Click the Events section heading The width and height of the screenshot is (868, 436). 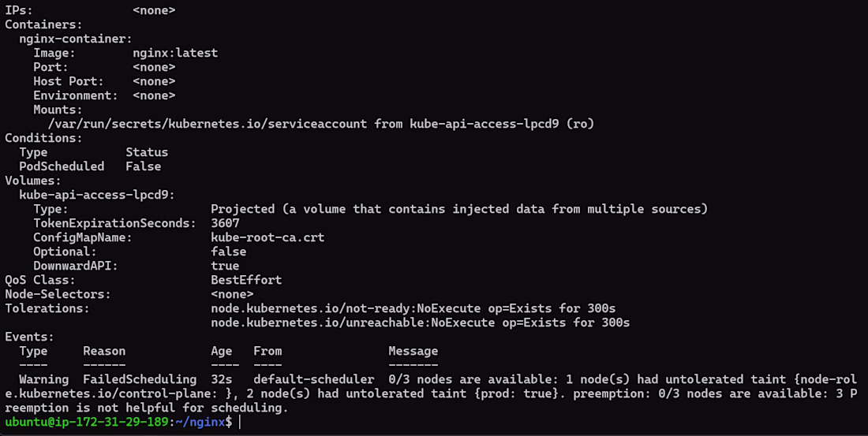tap(29, 337)
